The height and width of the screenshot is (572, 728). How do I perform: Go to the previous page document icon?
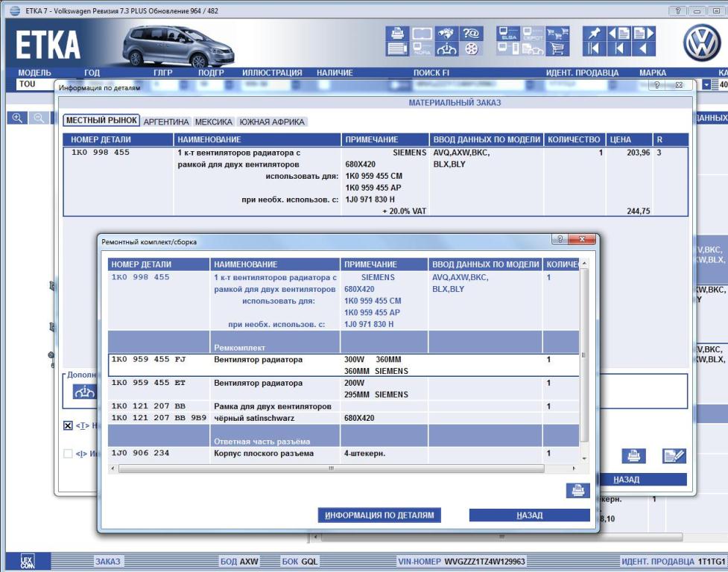tap(619, 34)
